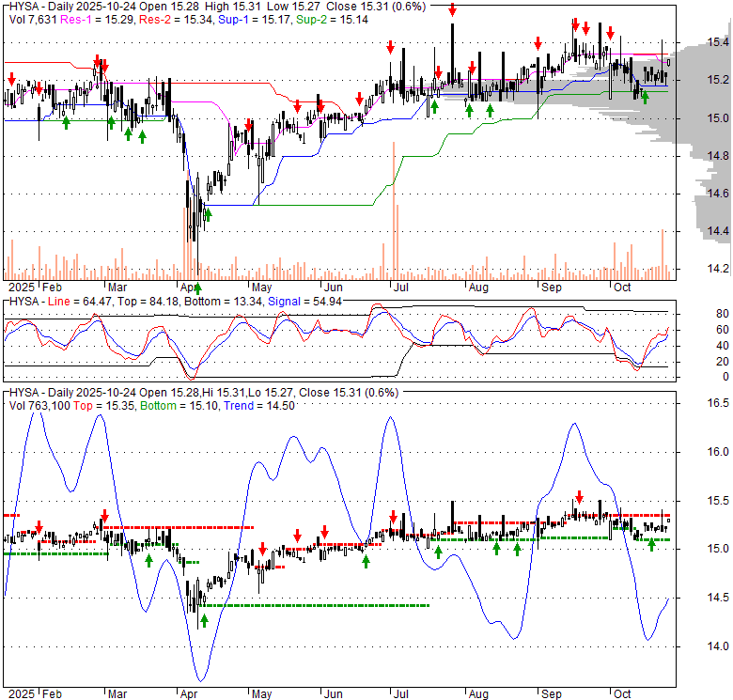Select the red 'Line = 64.47' oscillator legend
This screenshot has width=733, height=700.
(x=80, y=302)
